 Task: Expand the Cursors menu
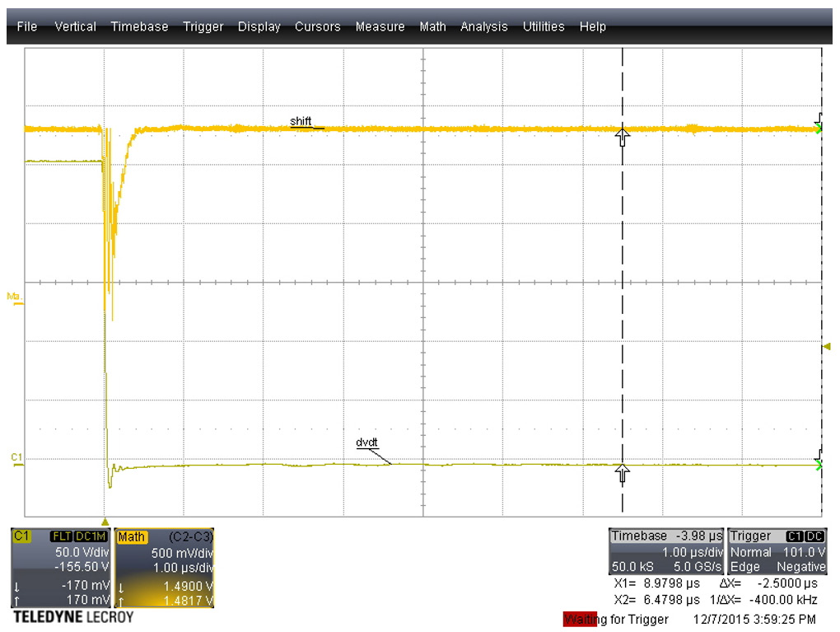pos(317,26)
